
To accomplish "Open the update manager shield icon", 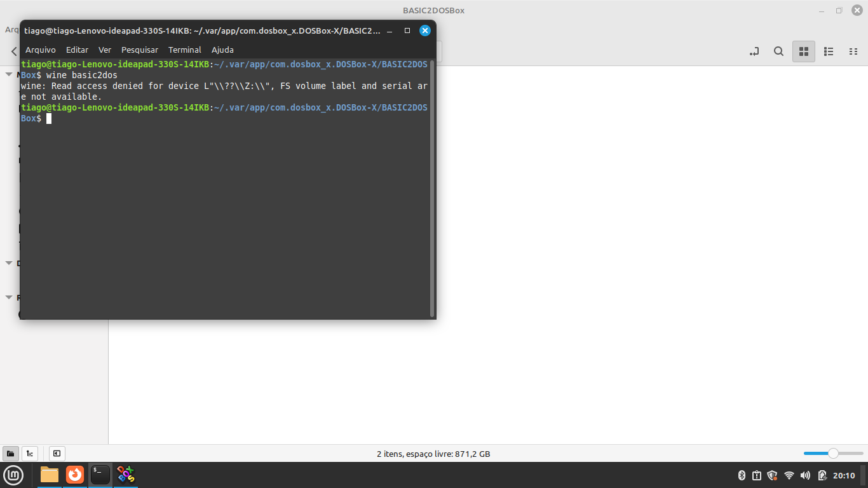I will point(773,475).
